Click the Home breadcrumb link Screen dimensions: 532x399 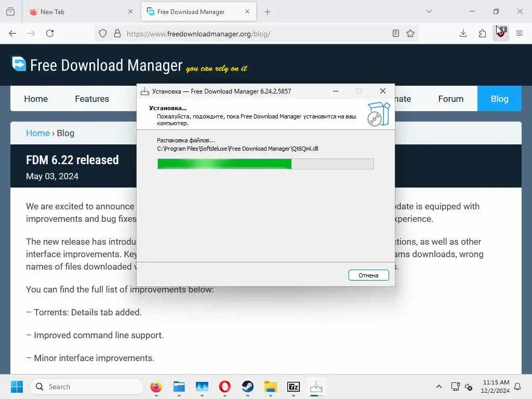[37, 133]
